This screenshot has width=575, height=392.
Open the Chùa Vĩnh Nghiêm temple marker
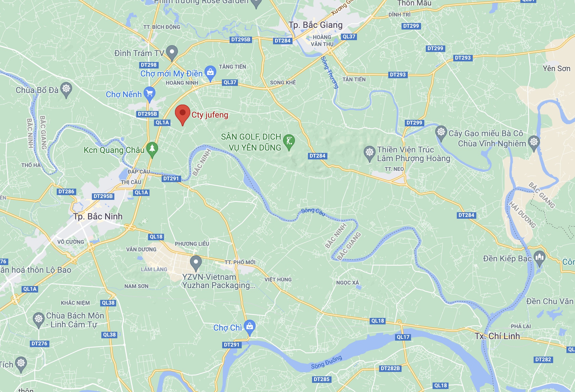click(534, 143)
